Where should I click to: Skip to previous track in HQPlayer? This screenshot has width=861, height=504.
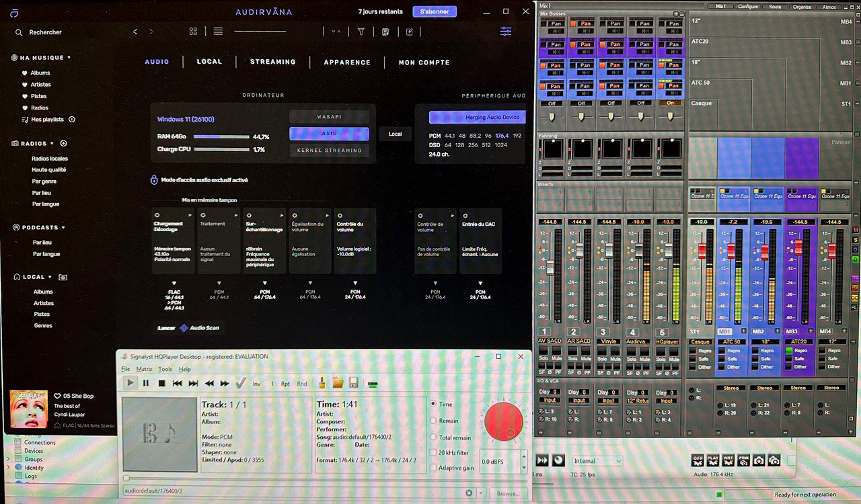[x=178, y=383]
